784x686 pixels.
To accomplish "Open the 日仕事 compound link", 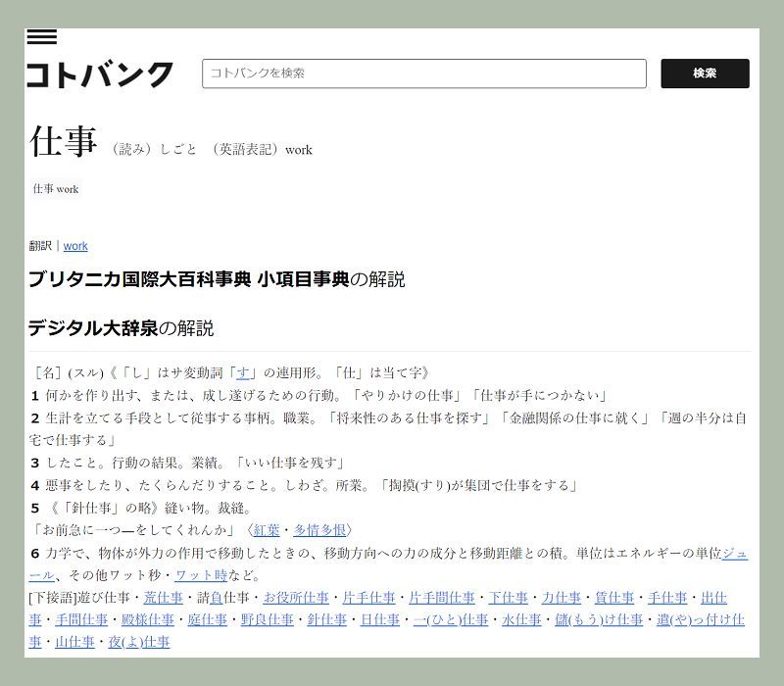I will (x=380, y=620).
